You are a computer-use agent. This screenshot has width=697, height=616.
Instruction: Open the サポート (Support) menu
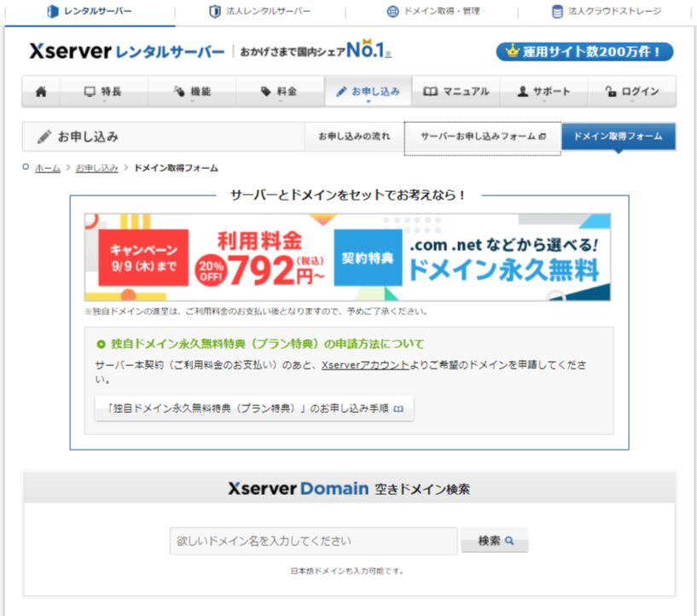[544, 91]
